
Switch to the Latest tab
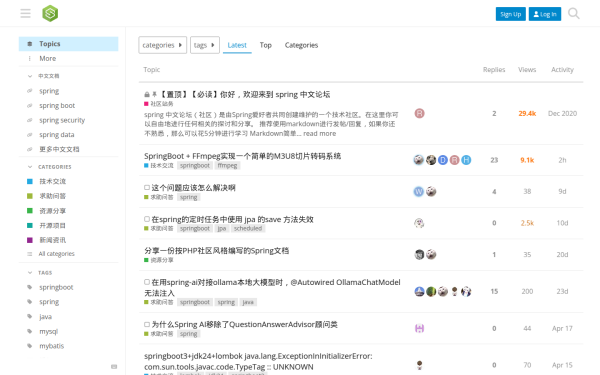(237, 45)
